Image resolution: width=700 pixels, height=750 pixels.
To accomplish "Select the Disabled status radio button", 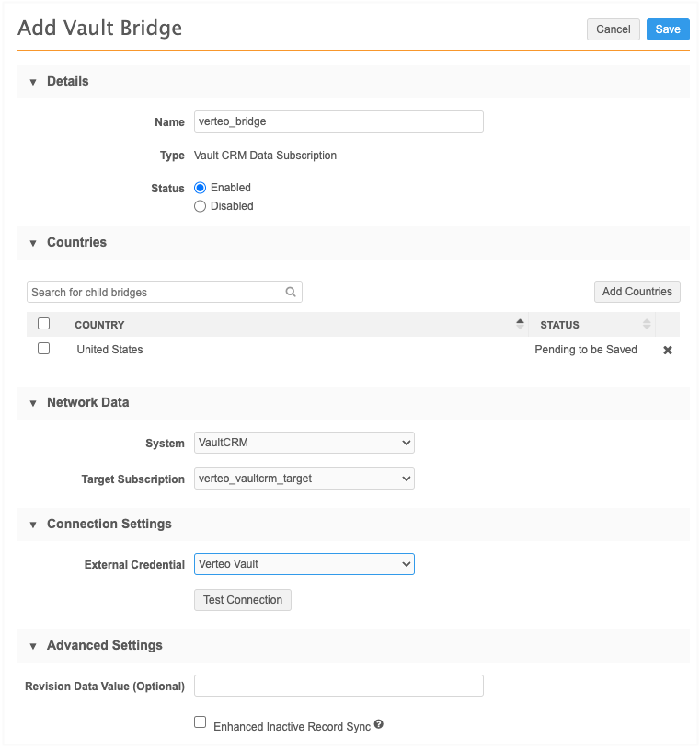I will pos(201,206).
